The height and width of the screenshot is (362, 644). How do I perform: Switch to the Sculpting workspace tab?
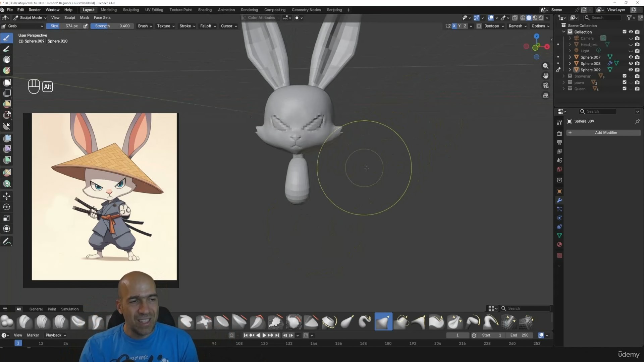[131, 10]
